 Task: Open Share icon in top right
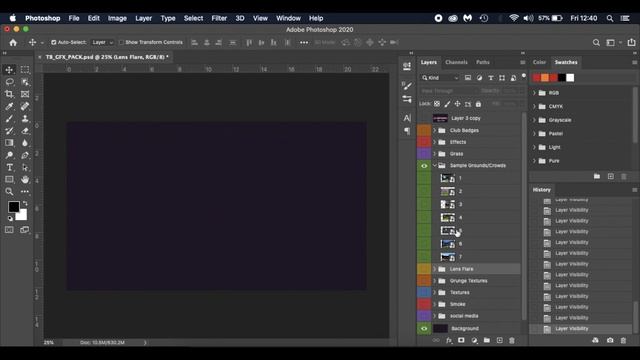(x=631, y=42)
